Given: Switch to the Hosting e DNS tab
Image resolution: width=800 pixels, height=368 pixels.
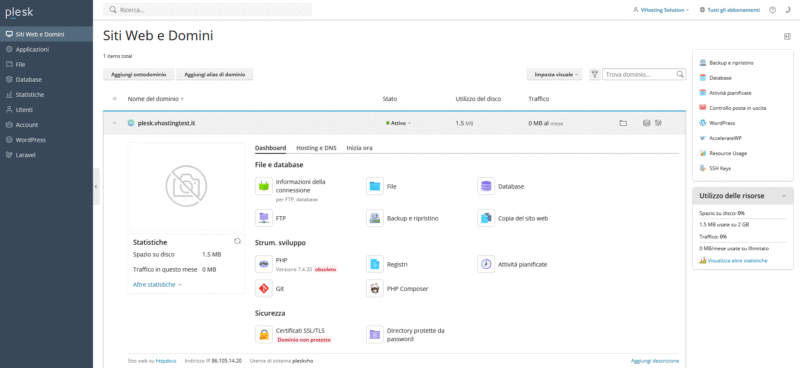Looking at the screenshot, I should point(316,148).
